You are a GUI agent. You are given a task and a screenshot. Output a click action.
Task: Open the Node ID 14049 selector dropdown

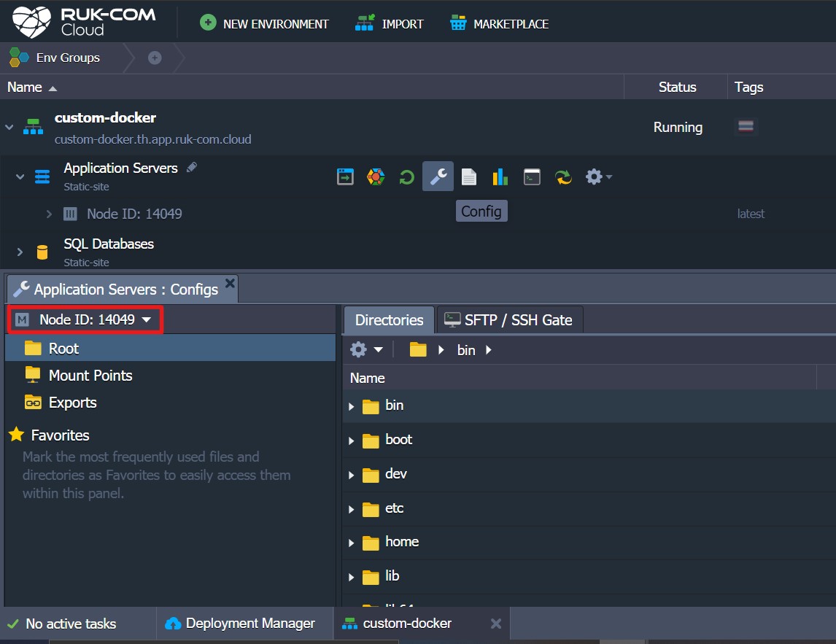pos(82,319)
